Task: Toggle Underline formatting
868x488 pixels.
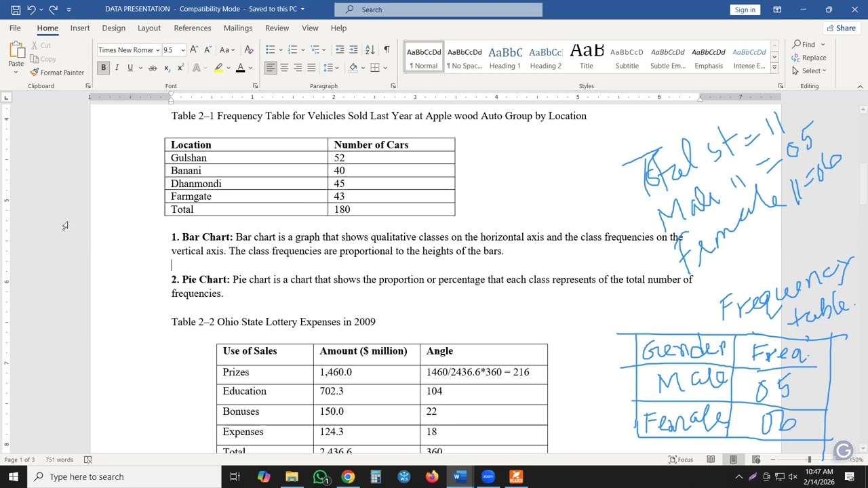Action: pos(130,68)
